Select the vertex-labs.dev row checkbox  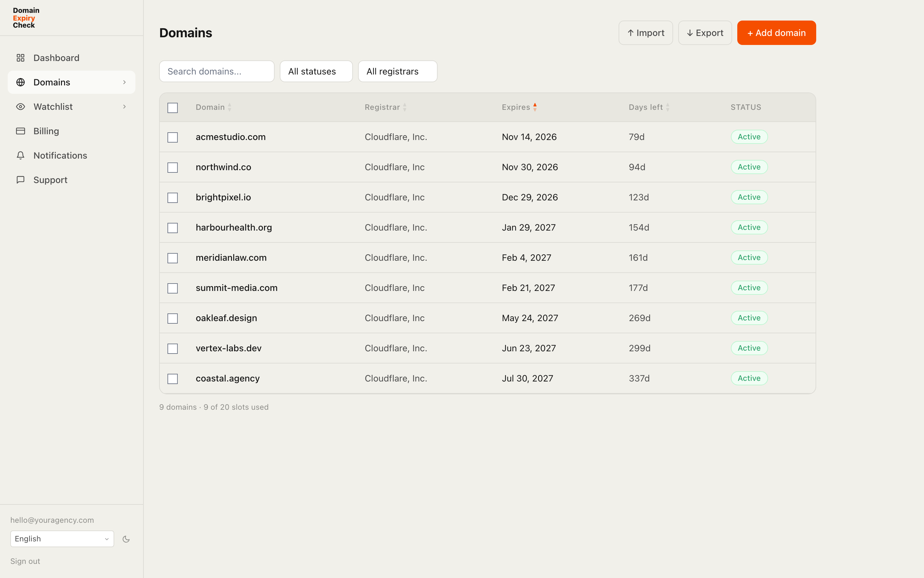click(173, 349)
